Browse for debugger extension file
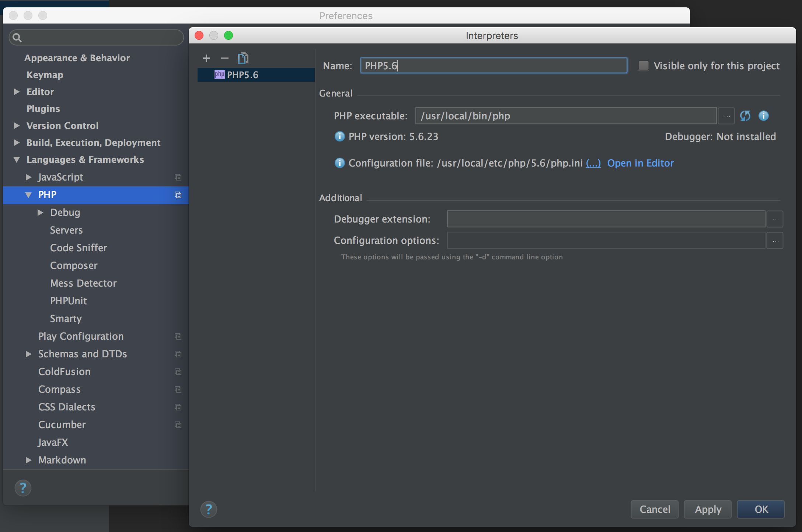 (x=775, y=220)
